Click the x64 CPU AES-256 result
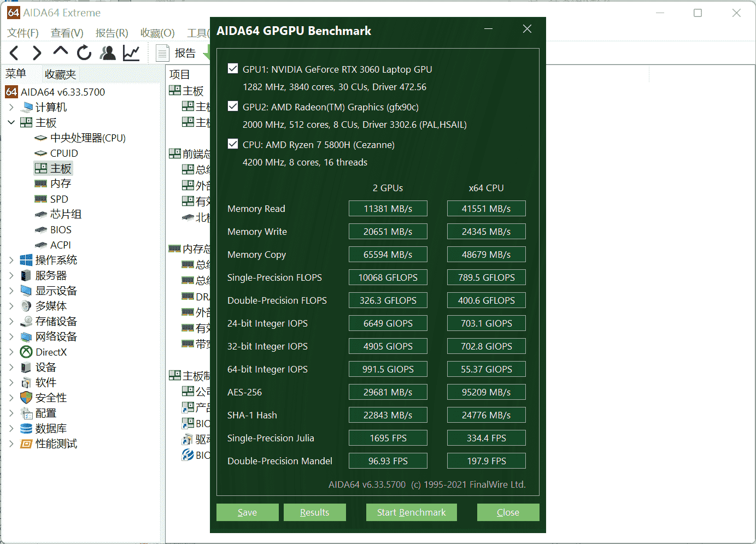Screen dimensions: 756x544 [x=487, y=392]
